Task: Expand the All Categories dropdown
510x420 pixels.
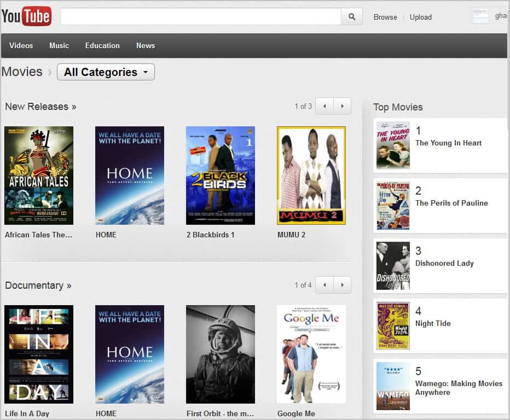Action: point(106,72)
